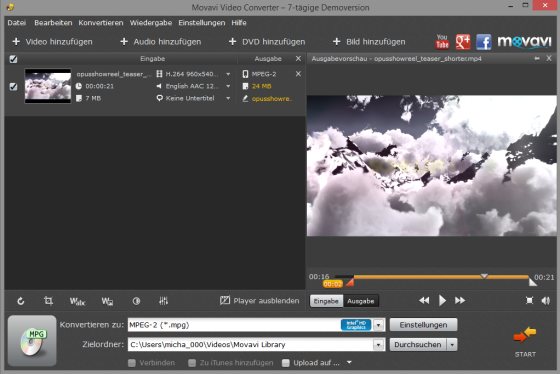The width and height of the screenshot is (560, 374).
Task: Click the Durchsuchen button
Action: [x=418, y=345]
